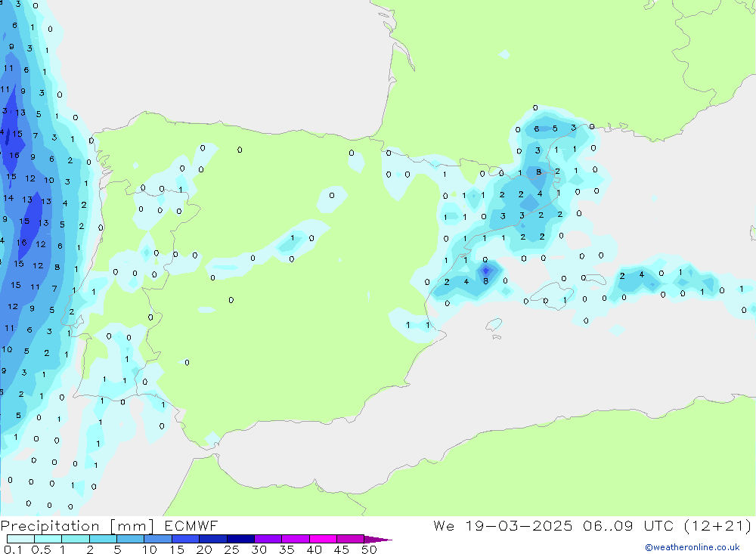Click the 'Precipitation' title word
Viewport: 756px width, 554px height.
tap(50, 525)
